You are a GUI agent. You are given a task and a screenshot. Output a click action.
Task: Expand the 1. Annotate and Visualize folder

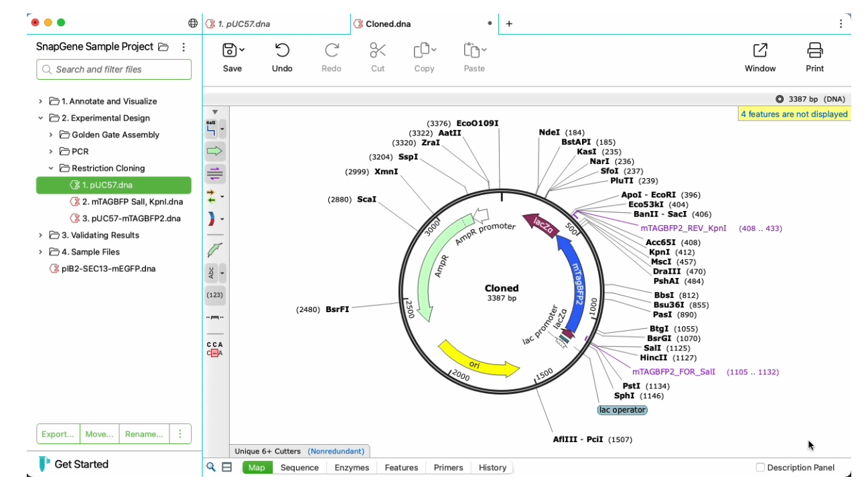pyautogui.click(x=41, y=101)
